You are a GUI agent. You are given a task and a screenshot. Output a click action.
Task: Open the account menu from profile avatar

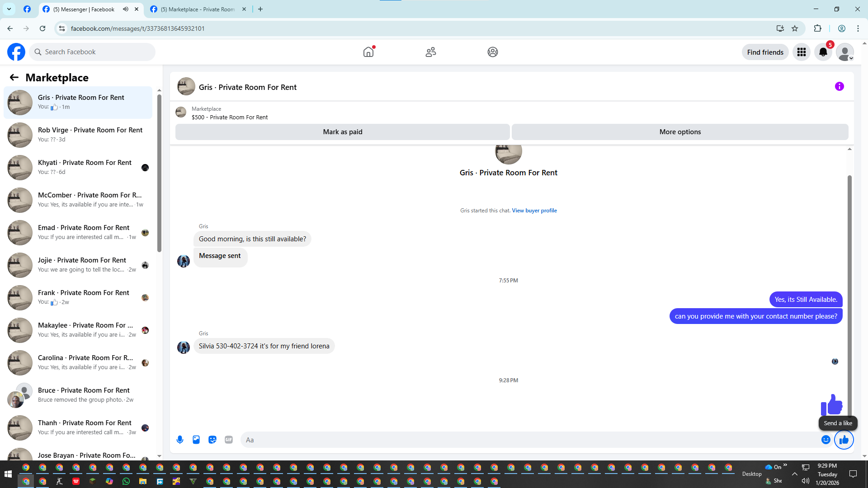[845, 52]
